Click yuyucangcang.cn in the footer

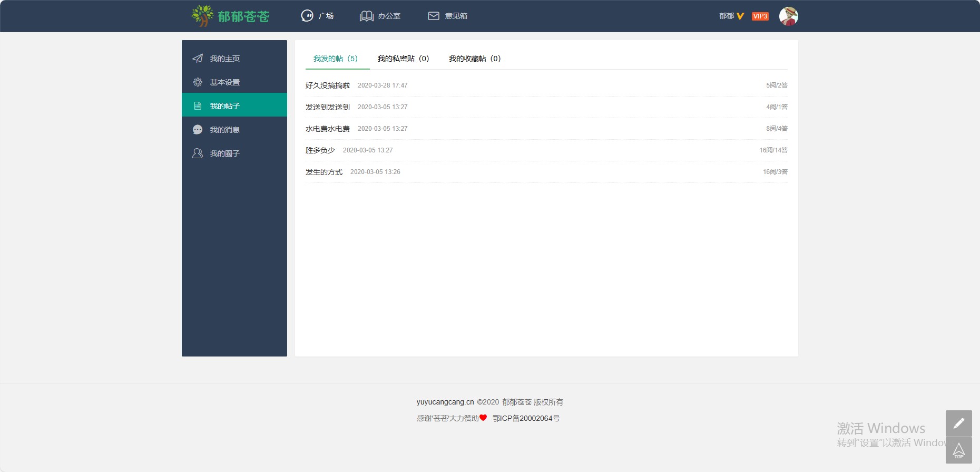tap(445, 402)
